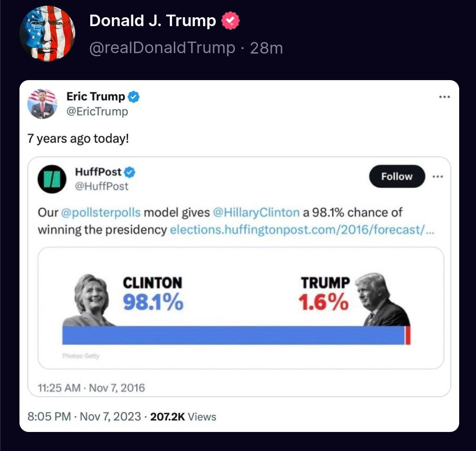Open Eric Trump's profile picture
Image resolution: width=476 pixels, height=451 pixels.
tap(42, 104)
